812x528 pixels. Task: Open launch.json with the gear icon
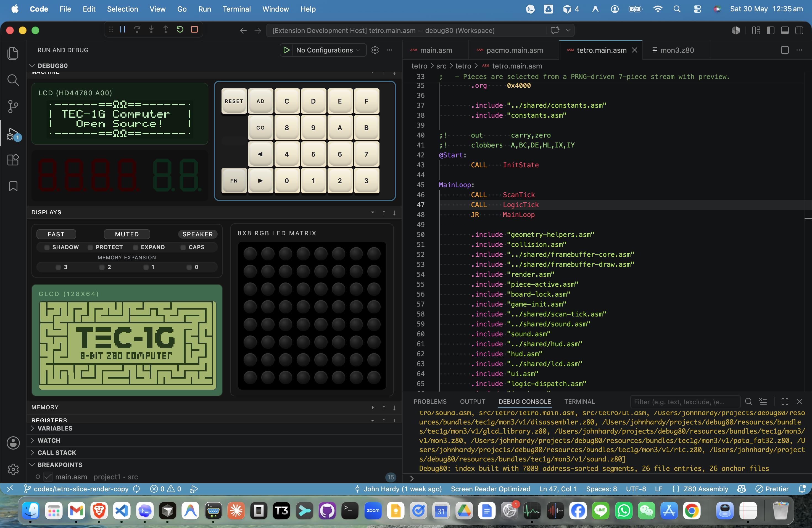point(375,50)
